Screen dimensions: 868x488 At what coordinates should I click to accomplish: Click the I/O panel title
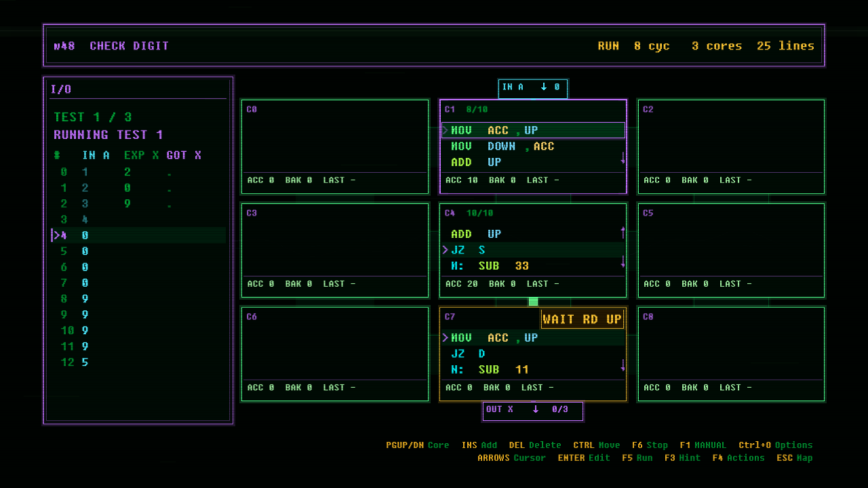pos(61,89)
